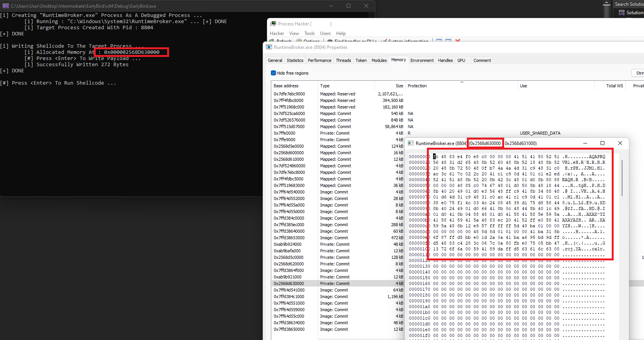644x340 pixels.
Task: Switch to the Comment tab
Action: tap(482, 60)
